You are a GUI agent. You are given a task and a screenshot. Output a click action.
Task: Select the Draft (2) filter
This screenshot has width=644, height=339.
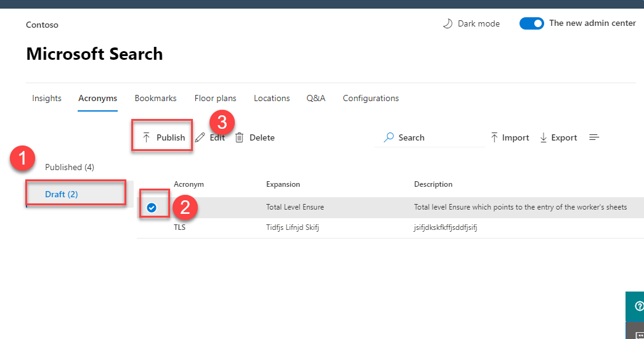pos(62,194)
